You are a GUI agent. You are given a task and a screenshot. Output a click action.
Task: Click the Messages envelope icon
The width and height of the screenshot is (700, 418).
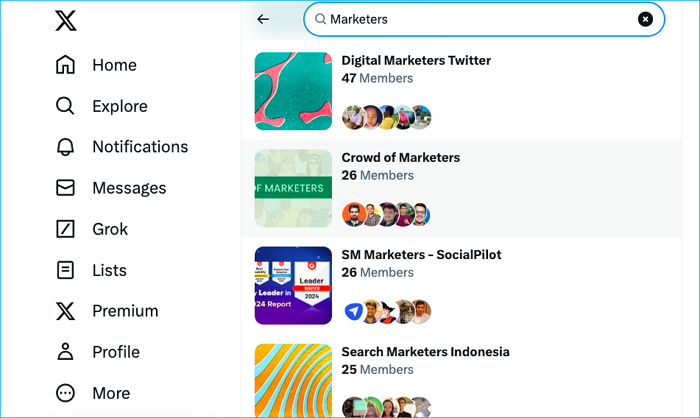point(65,188)
